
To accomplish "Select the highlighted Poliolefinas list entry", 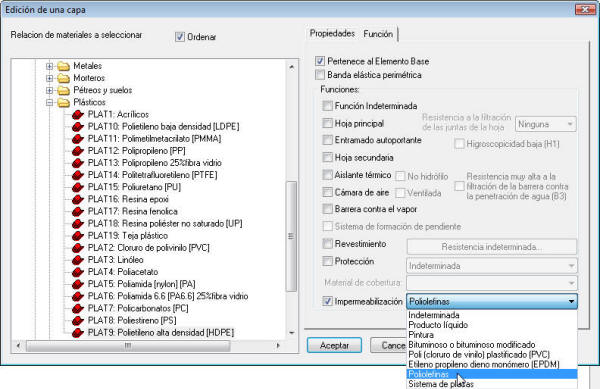I will coord(492,374).
